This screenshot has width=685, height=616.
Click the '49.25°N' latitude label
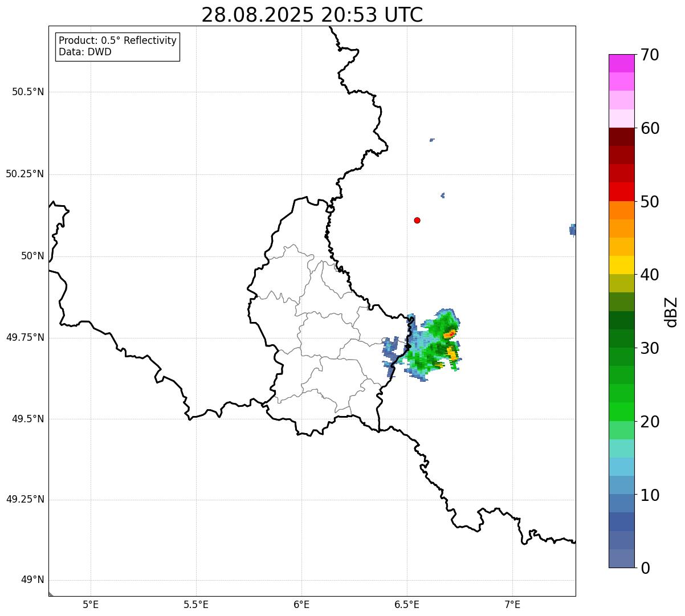25,499
